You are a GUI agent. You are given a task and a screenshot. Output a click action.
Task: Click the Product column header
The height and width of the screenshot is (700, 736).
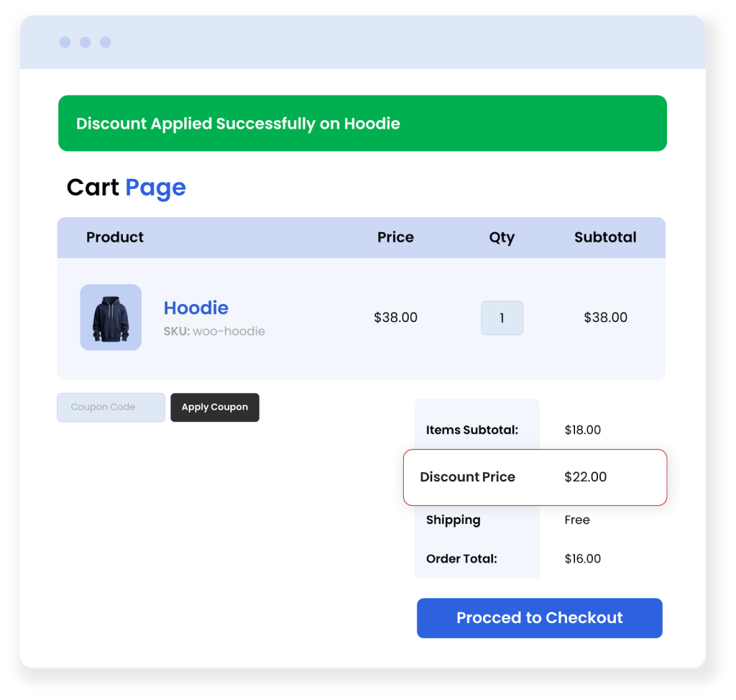pyautogui.click(x=115, y=237)
